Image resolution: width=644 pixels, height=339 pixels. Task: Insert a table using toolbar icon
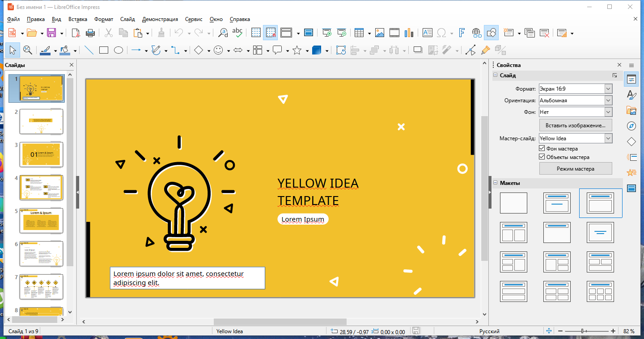[359, 33]
